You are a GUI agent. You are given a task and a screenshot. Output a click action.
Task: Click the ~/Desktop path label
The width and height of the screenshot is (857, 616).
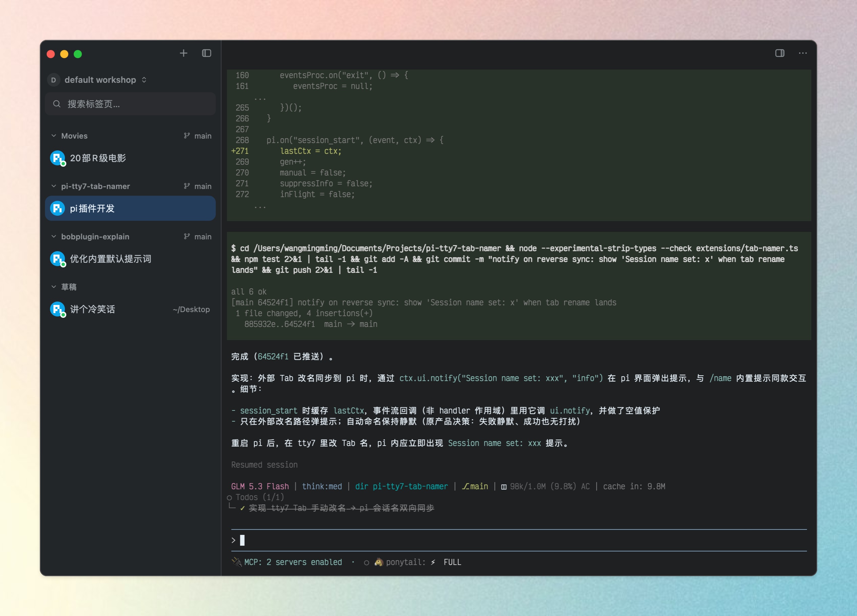tap(191, 309)
